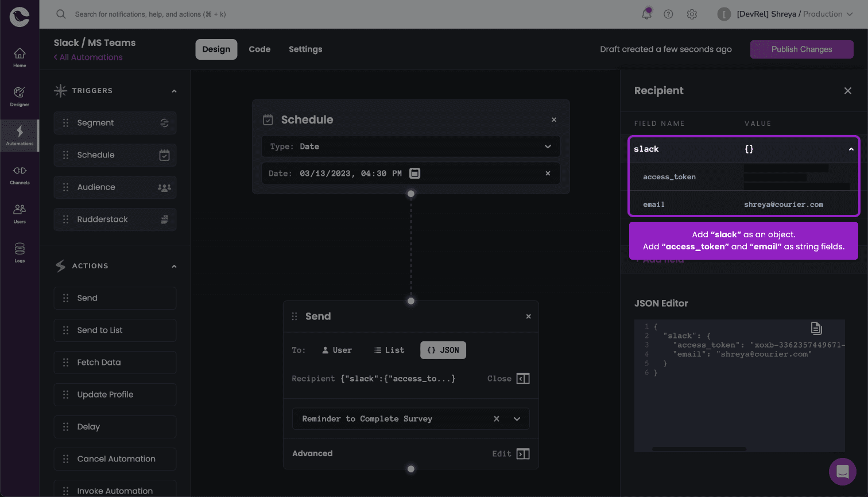This screenshot has height=497, width=868.
Task: Close the Recipient panel
Action: pyautogui.click(x=848, y=91)
